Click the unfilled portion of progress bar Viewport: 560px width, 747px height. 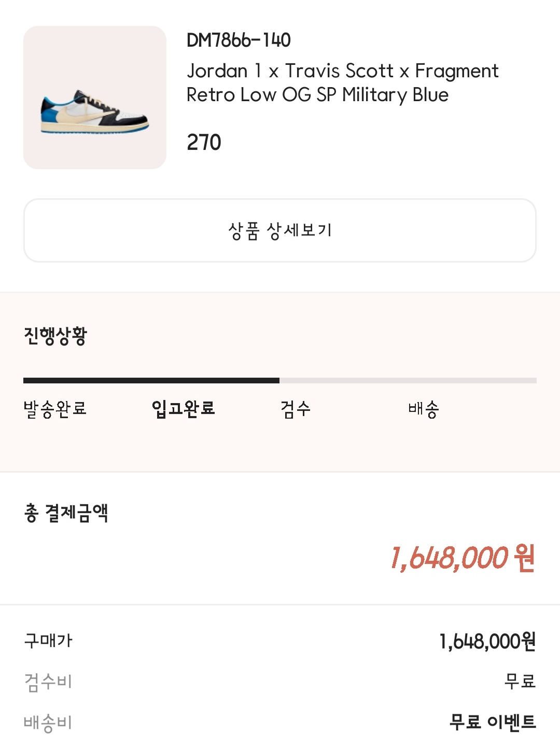point(408,381)
